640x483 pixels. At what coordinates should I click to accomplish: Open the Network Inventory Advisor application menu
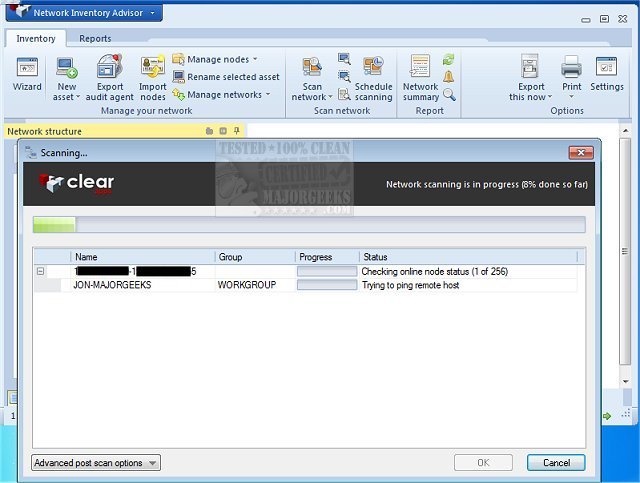click(x=84, y=13)
